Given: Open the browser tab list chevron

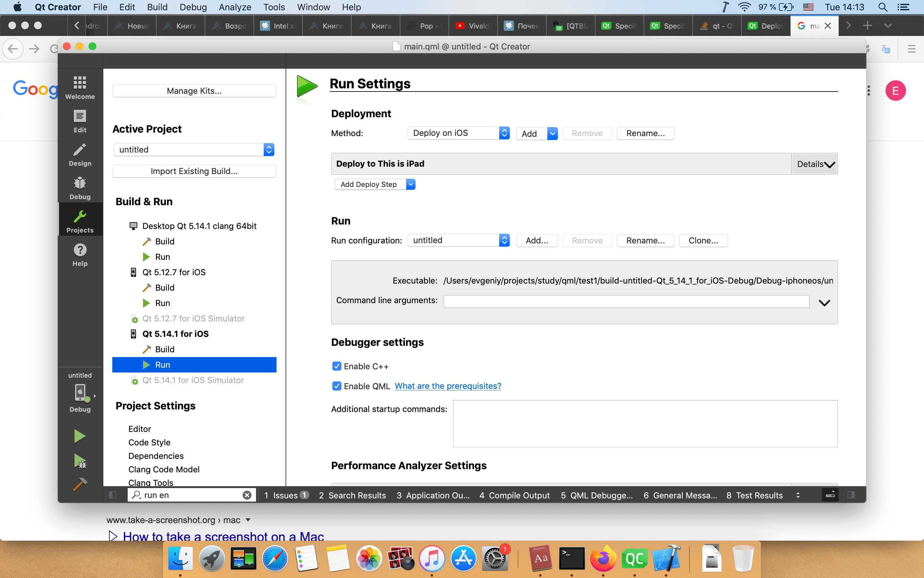Looking at the screenshot, I should 888,26.
